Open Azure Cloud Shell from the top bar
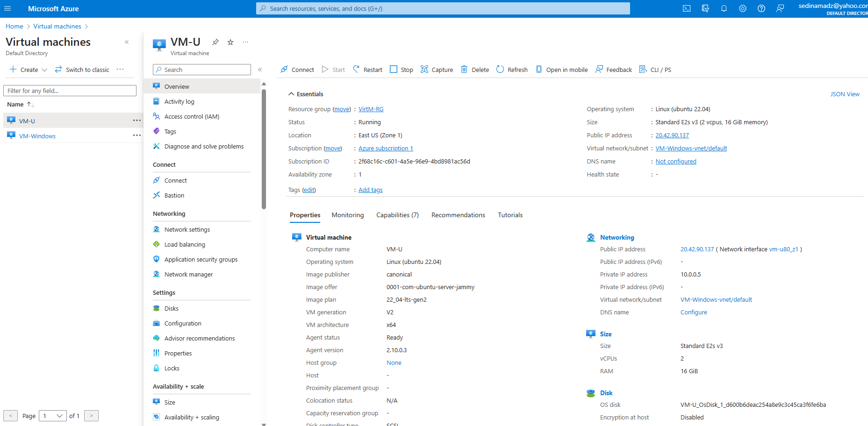 tap(686, 8)
